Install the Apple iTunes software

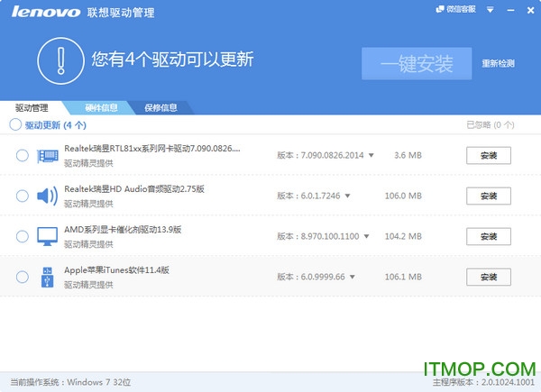[x=489, y=277]
